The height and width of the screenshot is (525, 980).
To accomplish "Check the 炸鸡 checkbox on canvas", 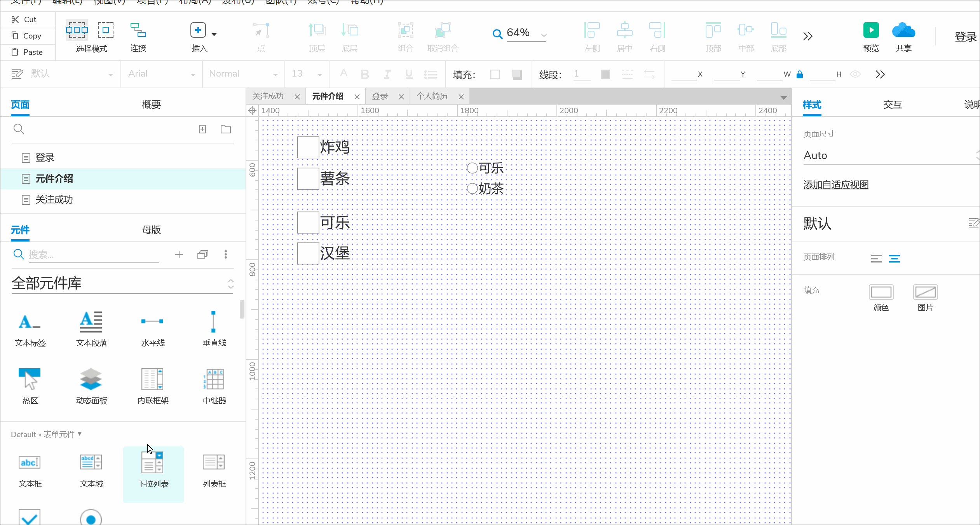I will click(308, 147).
